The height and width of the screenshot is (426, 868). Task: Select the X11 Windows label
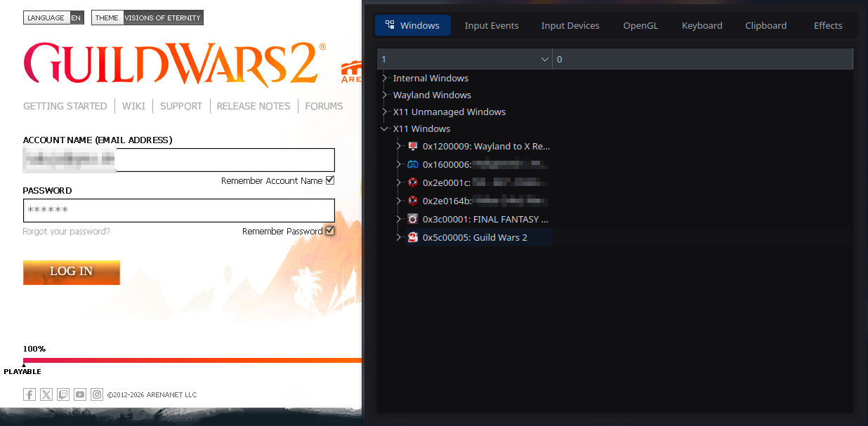point(421,128)
